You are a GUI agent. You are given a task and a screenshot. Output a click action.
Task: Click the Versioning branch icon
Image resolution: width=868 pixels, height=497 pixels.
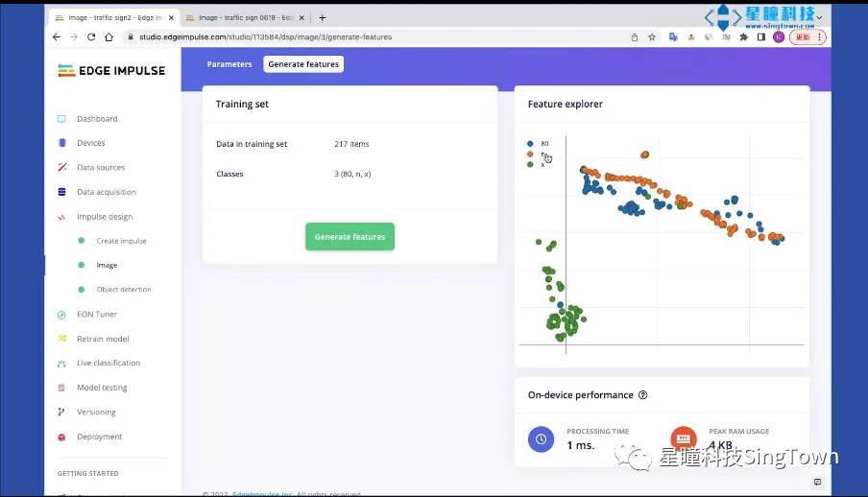point(62,412)
